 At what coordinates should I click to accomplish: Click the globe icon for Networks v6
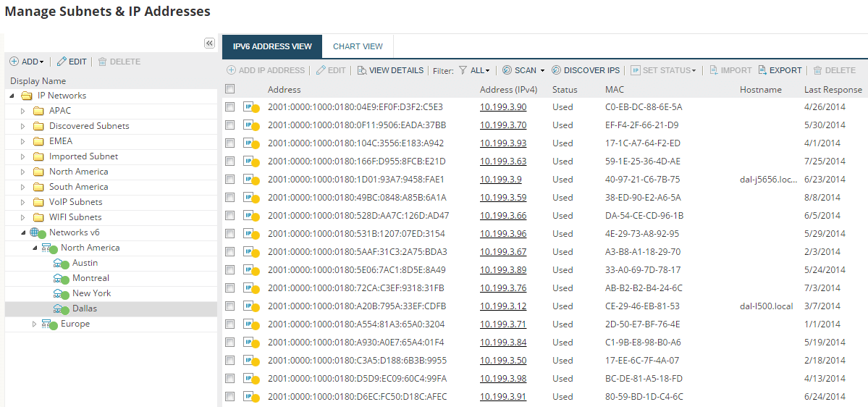(x=34, y=232)
